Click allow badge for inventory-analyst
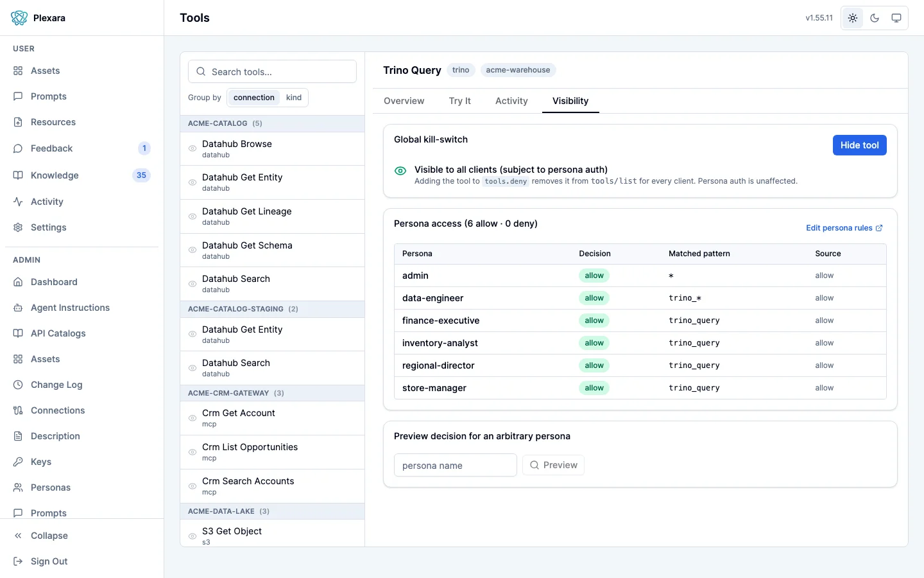The height and width of the screenshot is (578, 924). [x=594, y=343]
